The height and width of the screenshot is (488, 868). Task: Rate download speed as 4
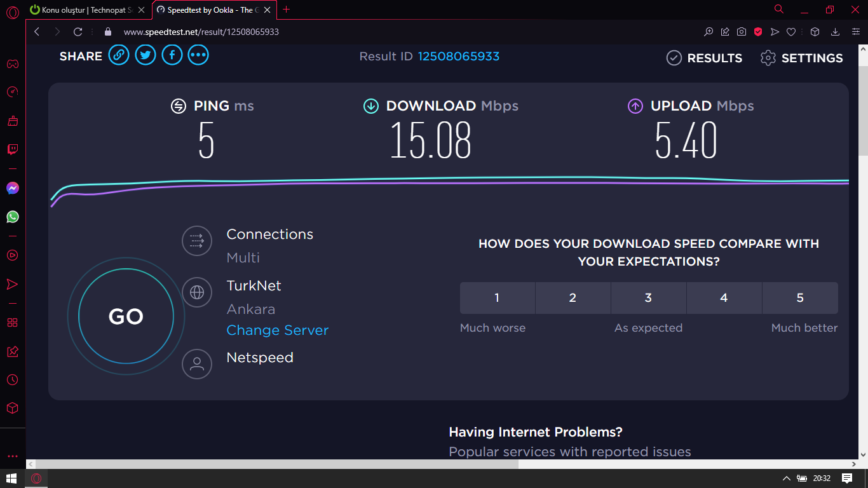(724, 298)
